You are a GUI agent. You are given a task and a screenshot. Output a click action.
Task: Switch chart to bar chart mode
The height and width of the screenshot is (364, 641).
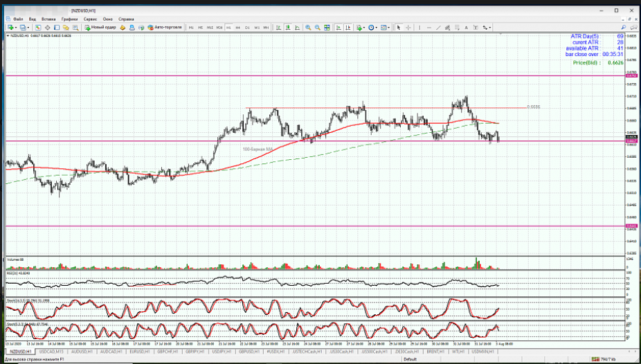[278, 28]
